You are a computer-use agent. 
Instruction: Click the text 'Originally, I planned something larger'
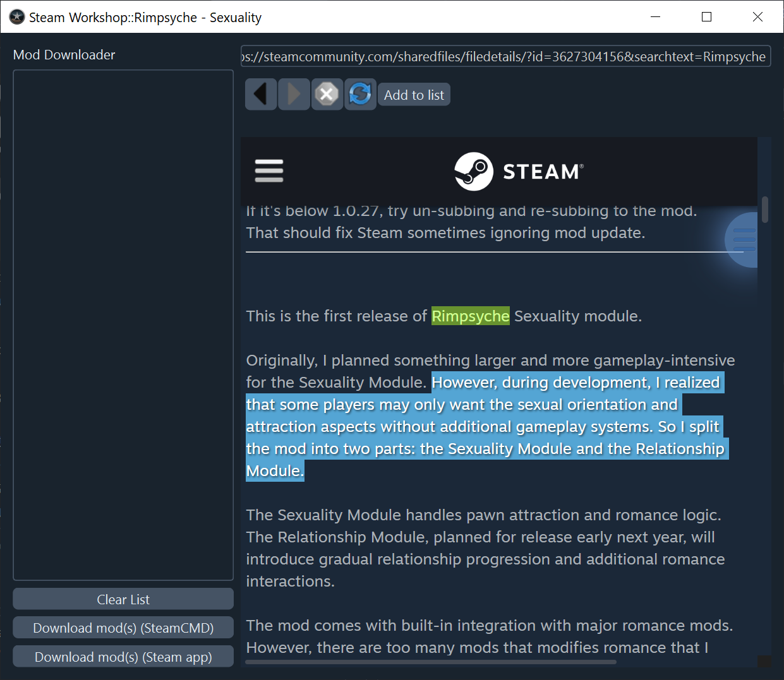click(x=381, y=361)
